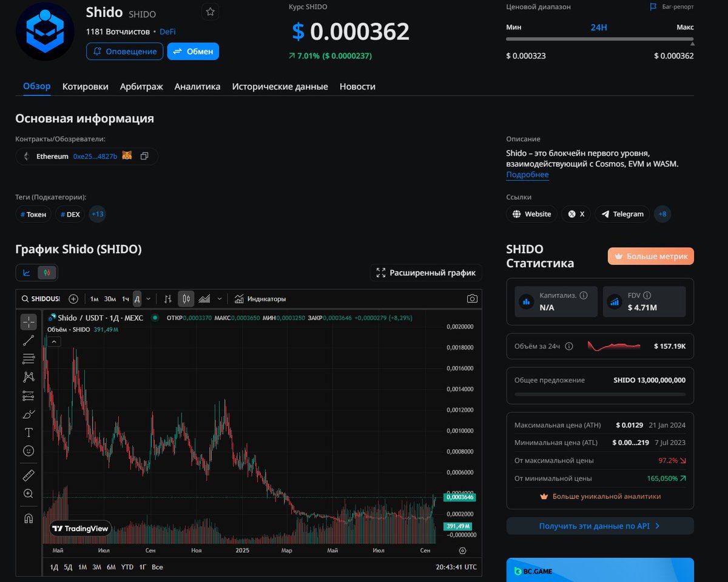Set chart interval to 1м
728x582 pixels.
tap(94, 299)
